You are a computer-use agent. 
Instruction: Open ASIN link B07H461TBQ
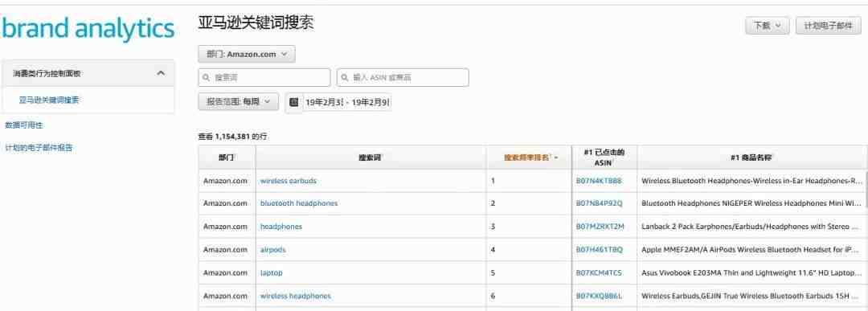[600, 250]
